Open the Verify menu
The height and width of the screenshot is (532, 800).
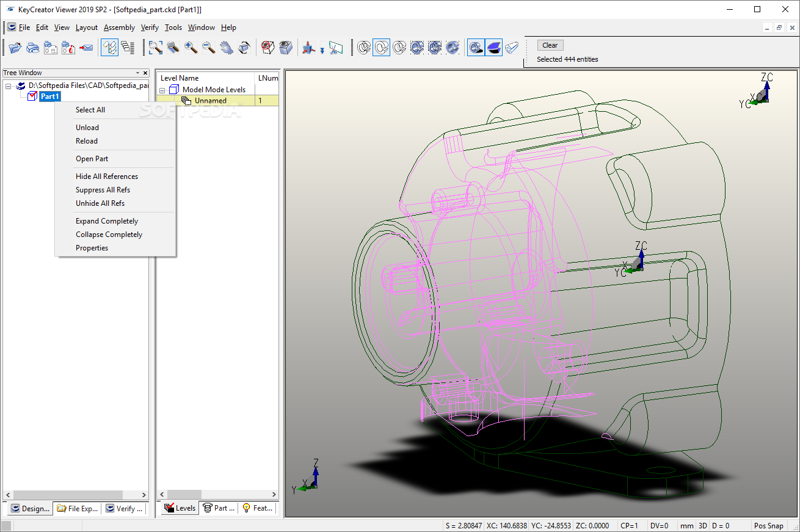click(150, 27)
